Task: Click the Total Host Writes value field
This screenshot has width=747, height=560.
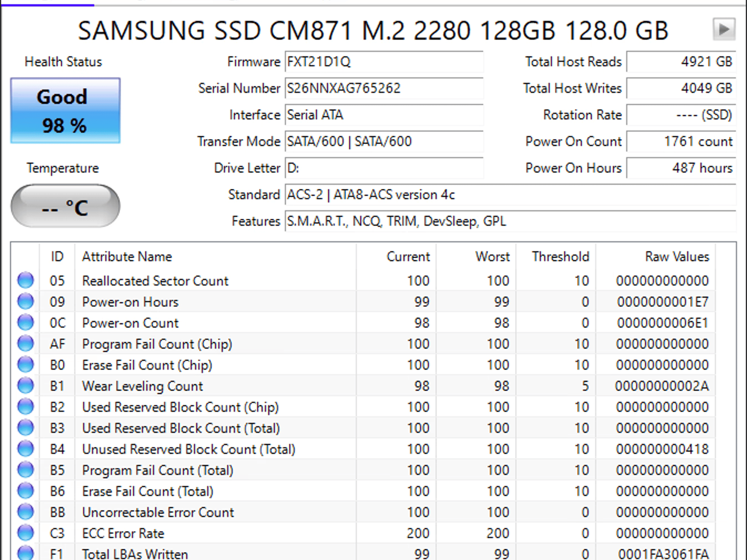Action: pos(680,88)
